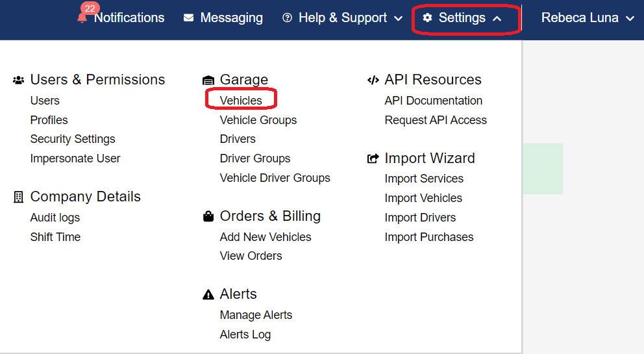Collapse the Settings menu chevron
Viewport: 644px width, 354px height.
point(497,18)
